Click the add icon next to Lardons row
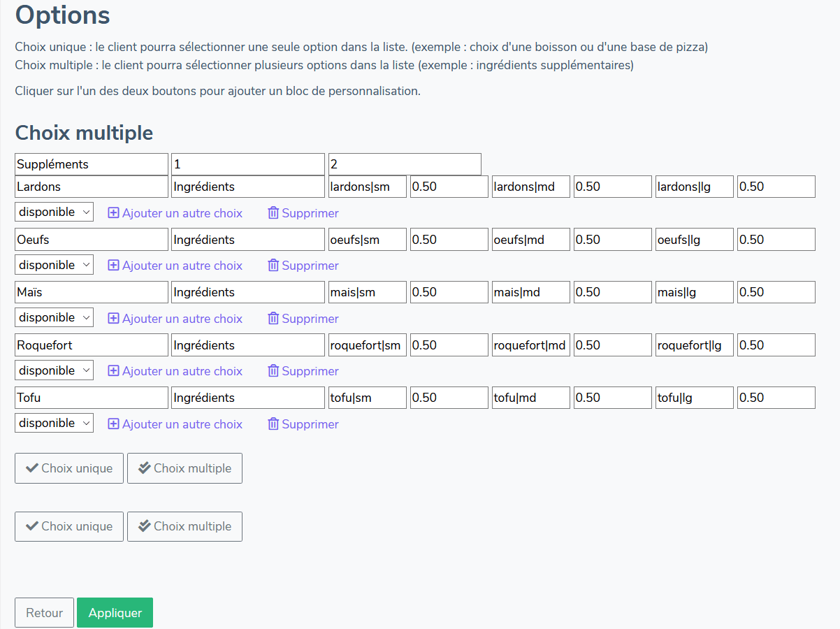The height and width of the screenshot is (629, 840). click(x=113, y=212)
